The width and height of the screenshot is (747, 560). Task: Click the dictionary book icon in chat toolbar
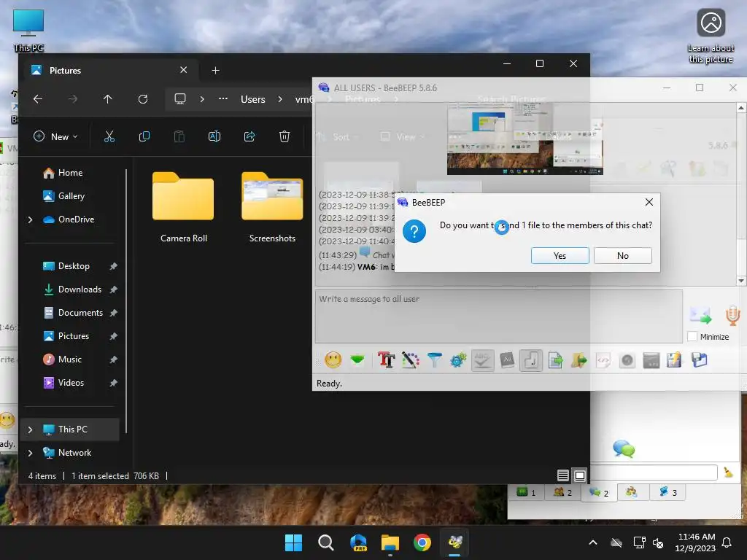(507, 360)
